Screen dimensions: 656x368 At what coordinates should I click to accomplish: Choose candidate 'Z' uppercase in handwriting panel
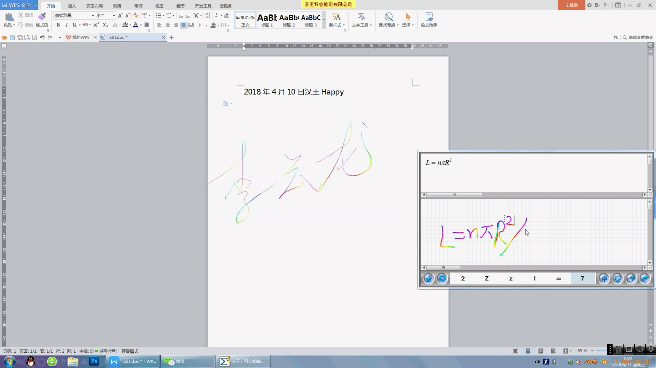487,279
